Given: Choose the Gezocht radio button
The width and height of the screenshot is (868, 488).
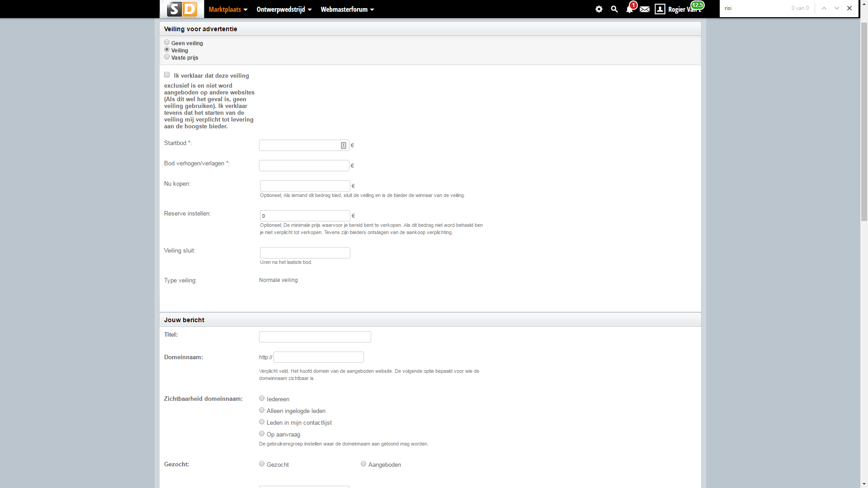Looking at the screenshot, I should [262, 464].
